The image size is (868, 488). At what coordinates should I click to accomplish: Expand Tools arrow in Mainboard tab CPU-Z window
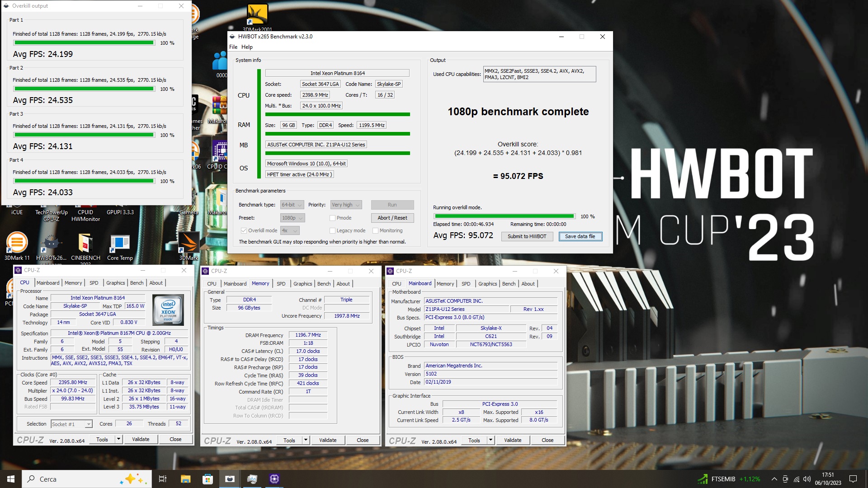click(x=491, y=440)
